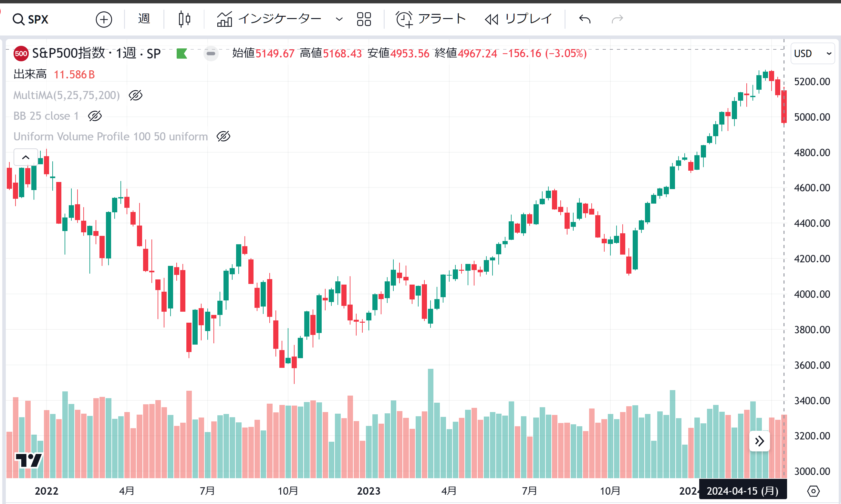The height and width of the screenshot is (504, 841).
Task: Add a comparison symbol with the plus icon
Action: [x=104, y=19]
